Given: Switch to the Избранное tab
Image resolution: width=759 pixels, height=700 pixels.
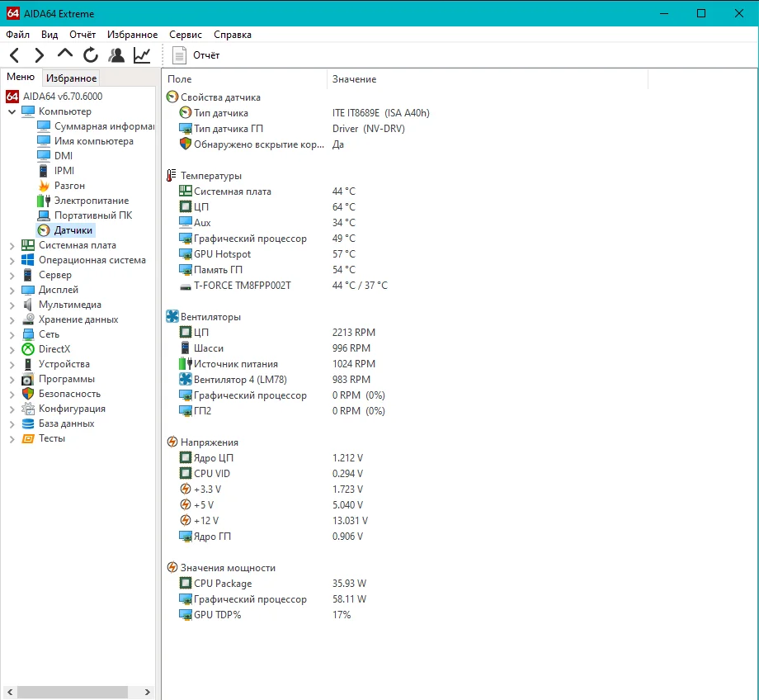Looking at the screenshot, I should click(x=71, y=78).
